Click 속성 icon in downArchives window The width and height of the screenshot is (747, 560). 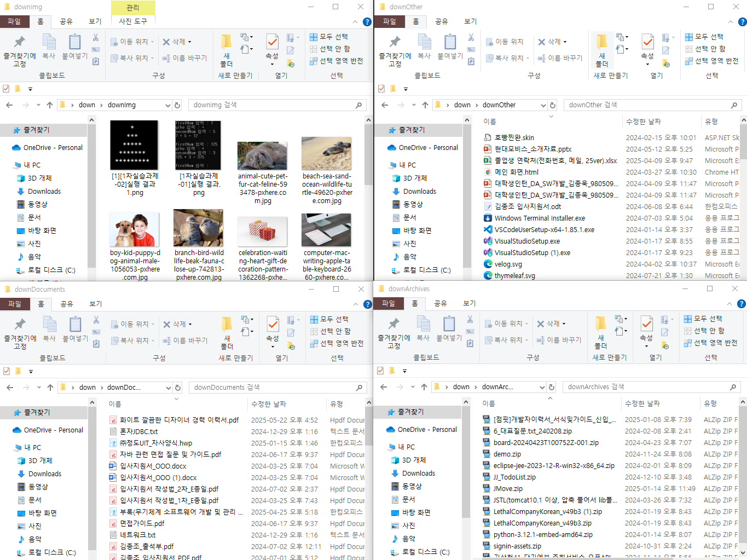(646, 324)
